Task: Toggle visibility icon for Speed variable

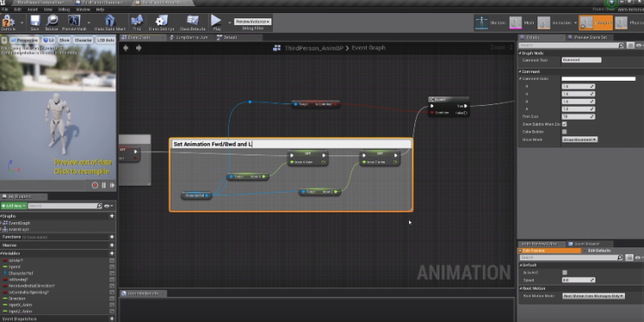Action: pos(112,267)
